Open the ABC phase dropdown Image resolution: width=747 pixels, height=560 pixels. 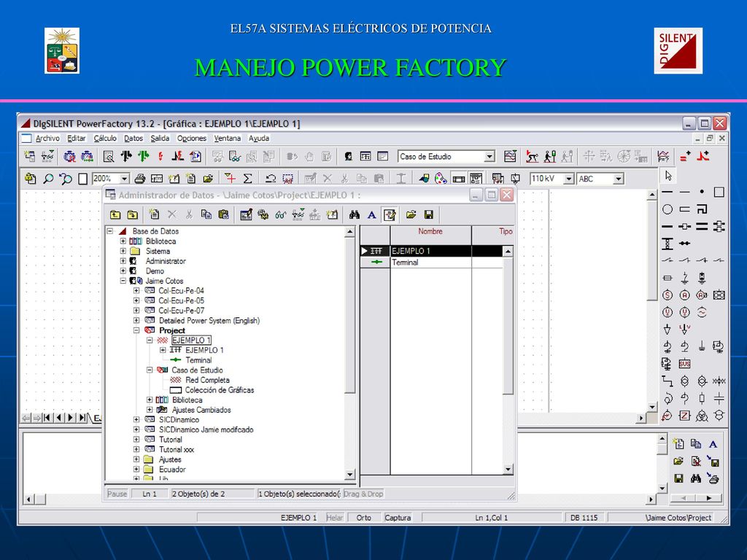pos(619,179)
